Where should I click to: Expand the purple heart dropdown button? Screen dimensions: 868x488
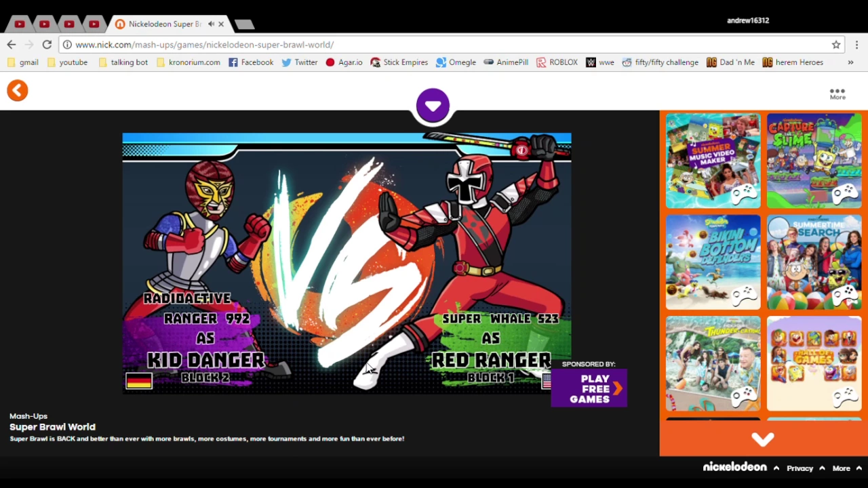433,106
